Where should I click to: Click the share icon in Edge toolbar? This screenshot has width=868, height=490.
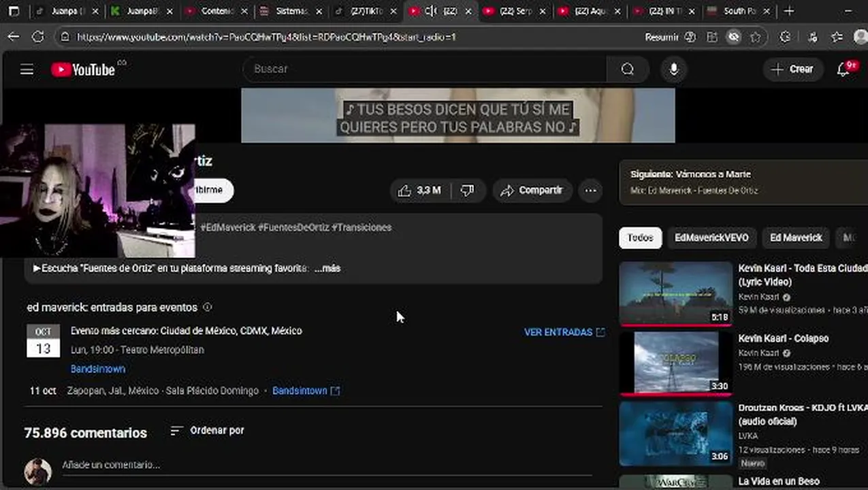pos(812,37)
